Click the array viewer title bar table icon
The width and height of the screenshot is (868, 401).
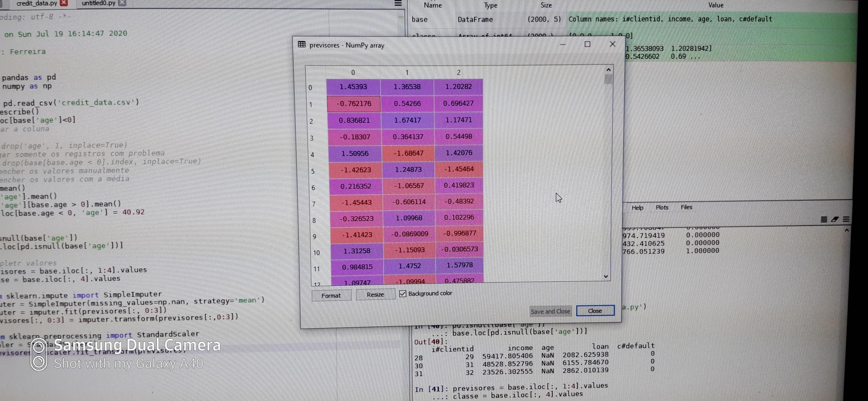coord(302,44)
